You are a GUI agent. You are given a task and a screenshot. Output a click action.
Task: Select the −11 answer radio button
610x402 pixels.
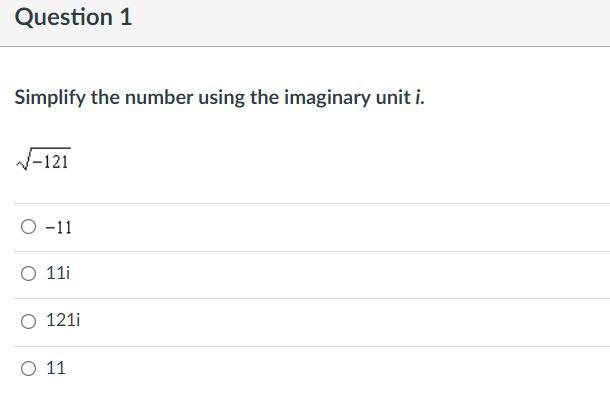(28, 227)
